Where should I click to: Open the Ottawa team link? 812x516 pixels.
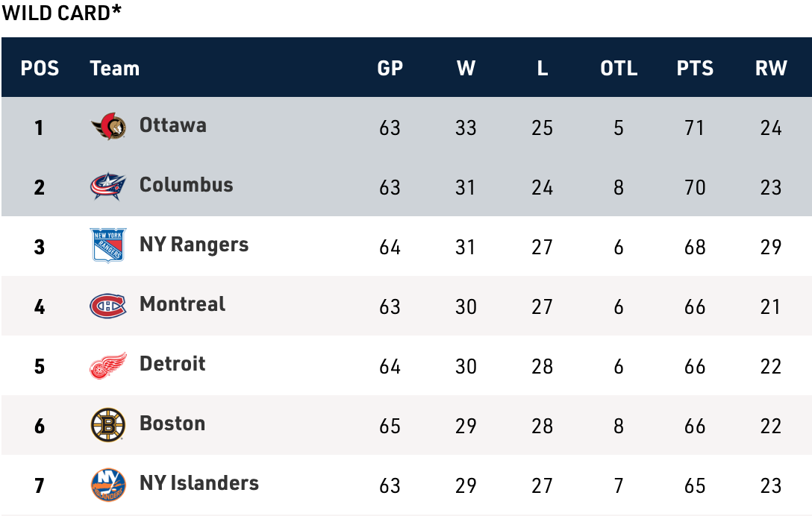click(x=173, y=125)
